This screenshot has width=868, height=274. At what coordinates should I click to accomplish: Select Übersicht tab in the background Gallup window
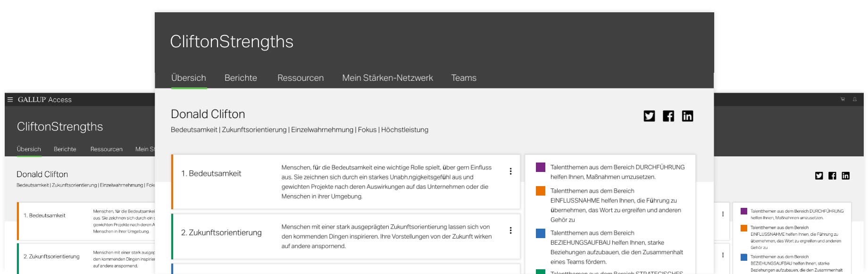[x=29, y=149]
